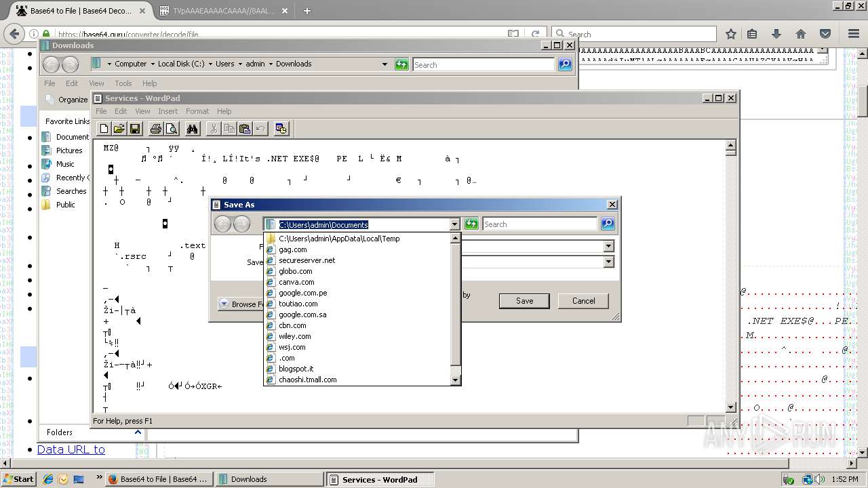Open WordPad Edit menu
The width and height of the screenshot is (868, 488).
pos(121,111)
